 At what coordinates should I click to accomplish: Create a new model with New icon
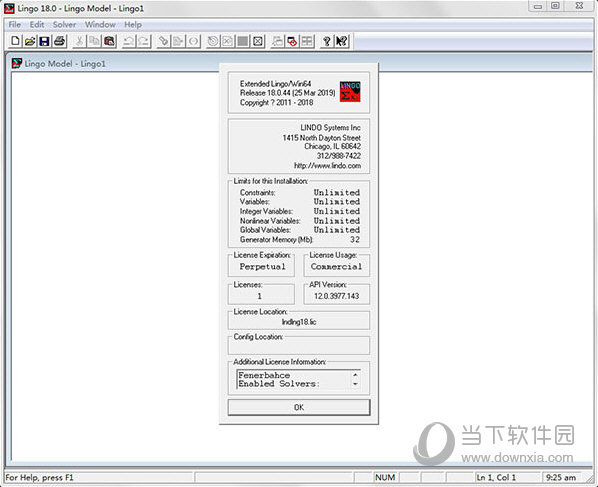15,41
